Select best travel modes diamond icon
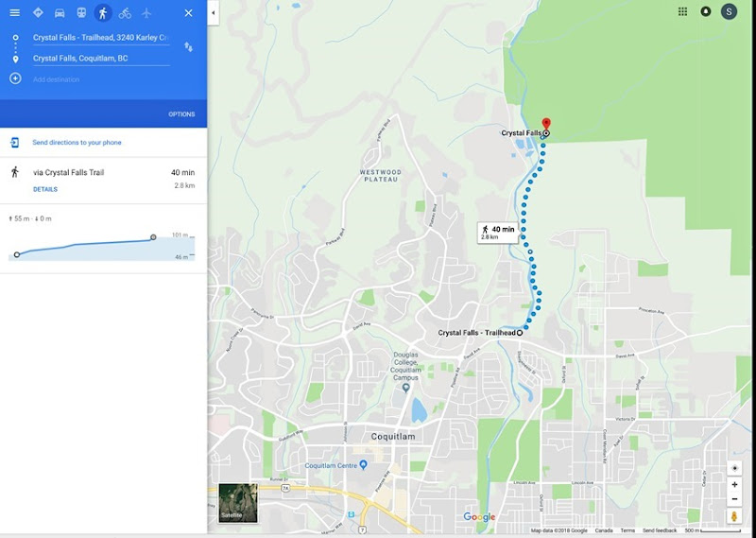 pyautogui.click(x=38, y=12)
